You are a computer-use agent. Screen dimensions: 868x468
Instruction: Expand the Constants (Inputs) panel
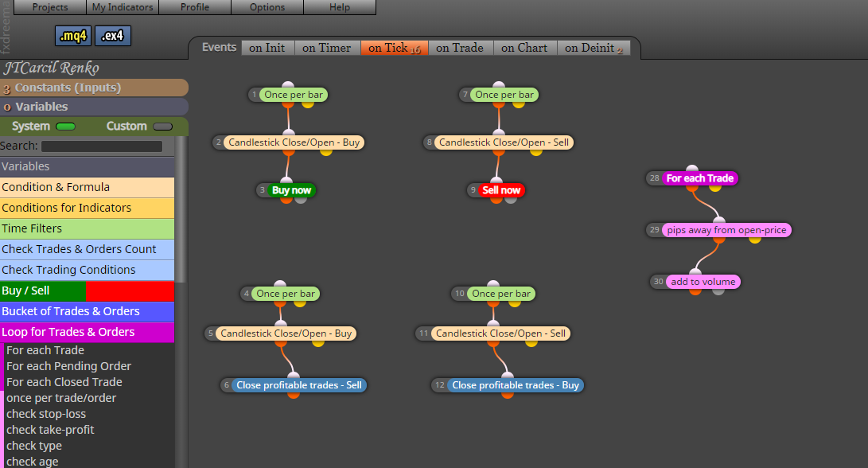click(x=94, y=88)
